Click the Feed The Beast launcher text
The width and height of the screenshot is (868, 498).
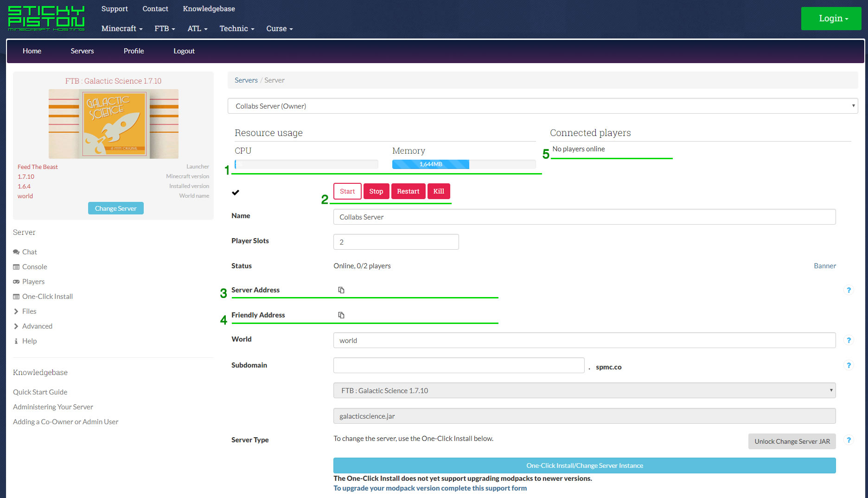click(x=38, y=167)
